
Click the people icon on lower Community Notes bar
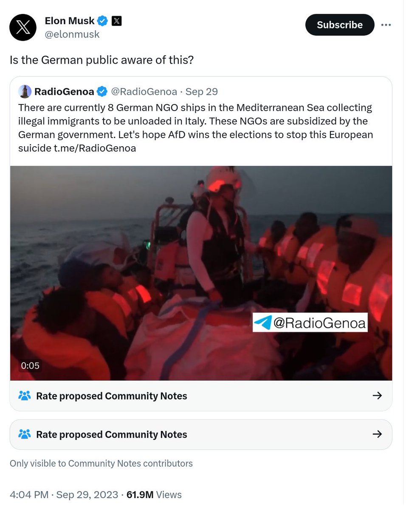(25, 434)
